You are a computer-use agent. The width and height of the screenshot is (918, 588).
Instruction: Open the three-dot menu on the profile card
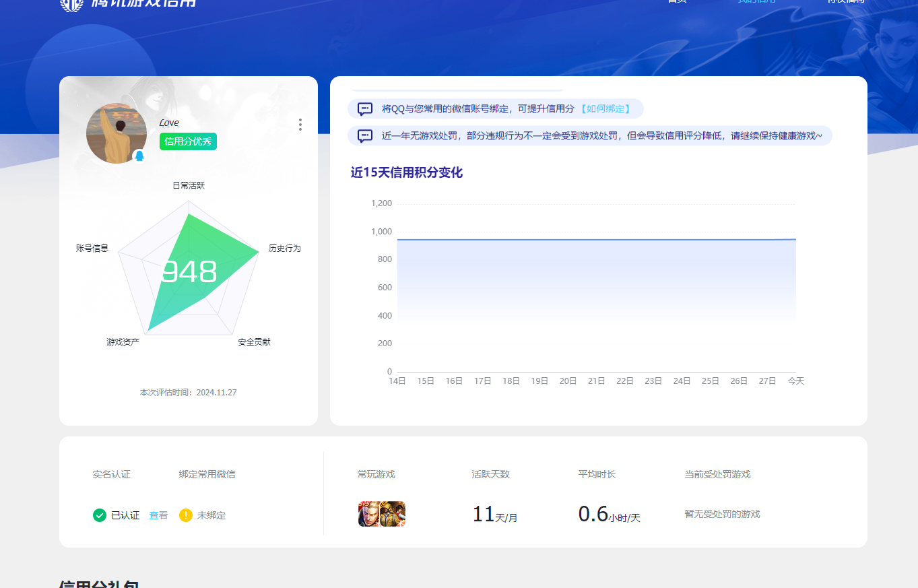(x=300, y=125)
